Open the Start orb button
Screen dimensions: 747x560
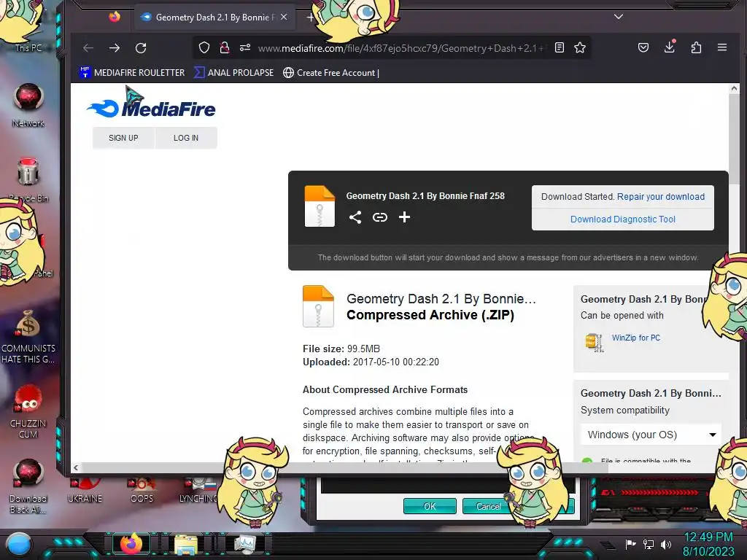[x=19, y=544]
